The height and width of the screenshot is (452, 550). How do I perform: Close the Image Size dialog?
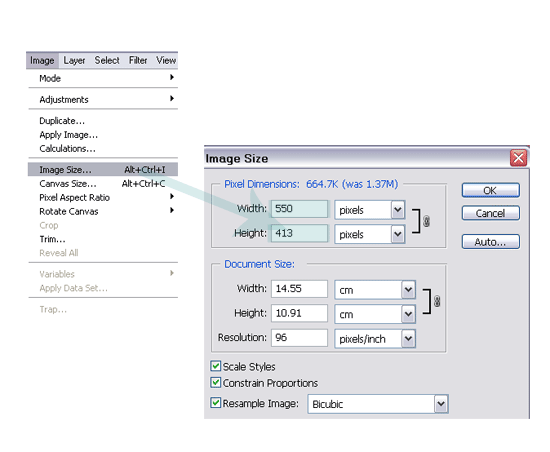(518, 158)
